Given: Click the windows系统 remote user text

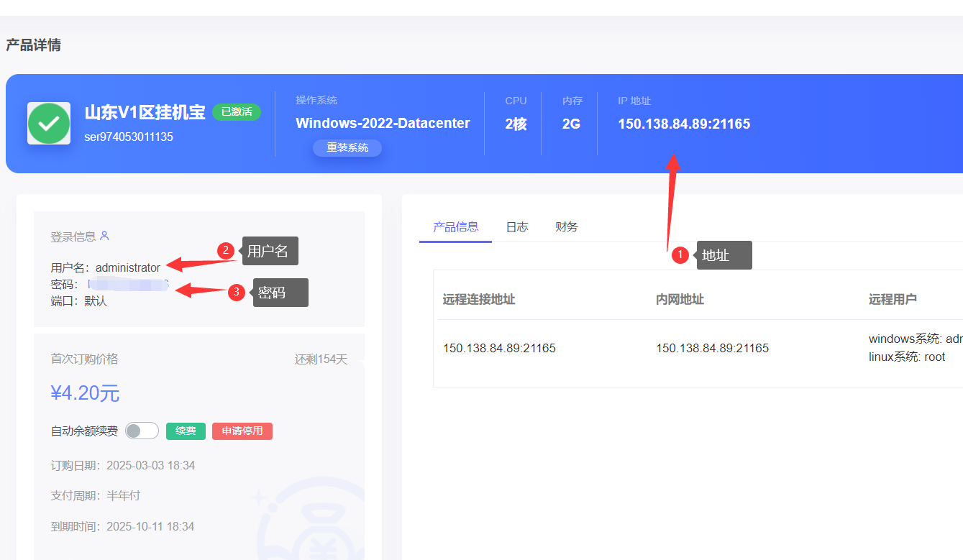Looking at the screenshot, I should (x=916, y=339).
